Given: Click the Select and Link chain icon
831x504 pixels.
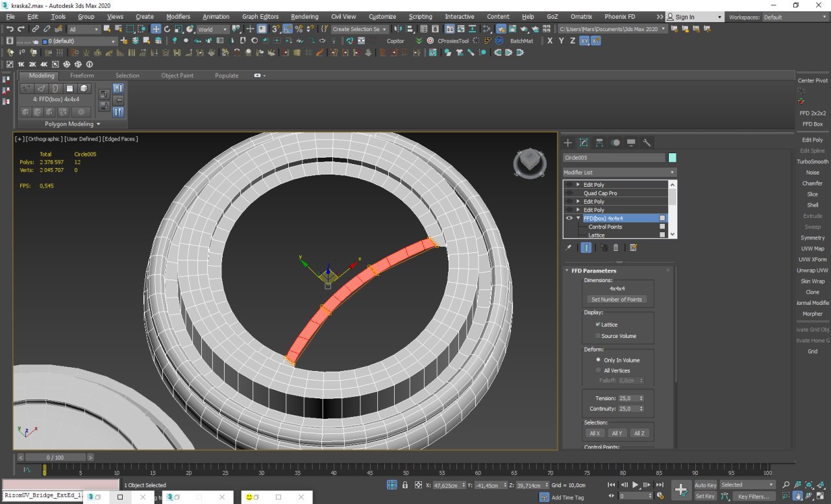Looking at the screenshot, I should pyautogui.click(x=36, y=29).
